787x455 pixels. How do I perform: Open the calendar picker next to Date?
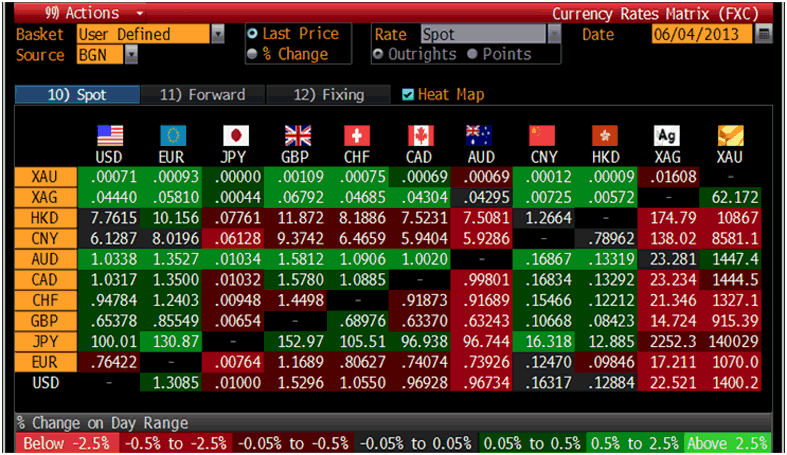765,34
